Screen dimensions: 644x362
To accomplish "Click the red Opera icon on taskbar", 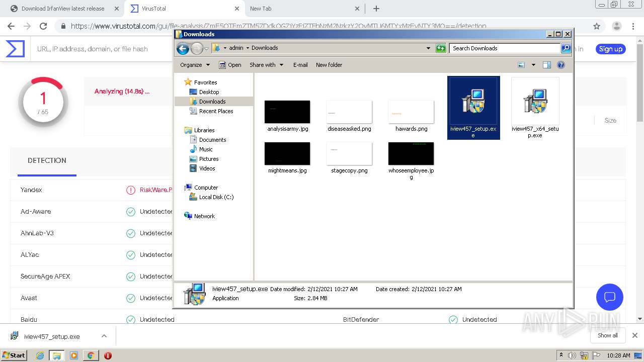I will point(108,355).
